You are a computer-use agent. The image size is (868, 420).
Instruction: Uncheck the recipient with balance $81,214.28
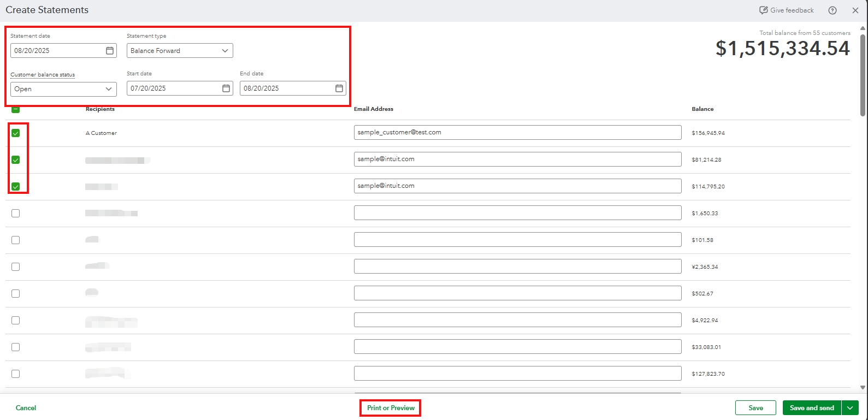pos(16,160)
